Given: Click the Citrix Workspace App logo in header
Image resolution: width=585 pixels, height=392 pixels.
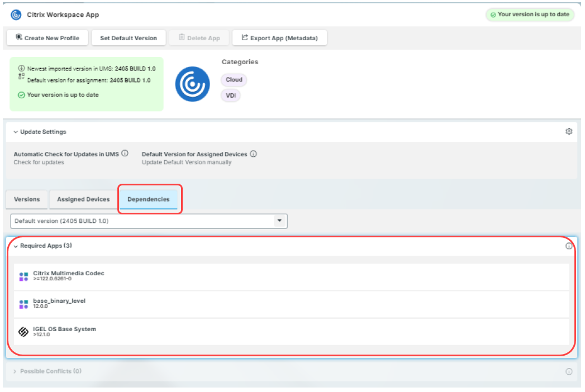Looking at the screenshot, I should coord(16,15).
